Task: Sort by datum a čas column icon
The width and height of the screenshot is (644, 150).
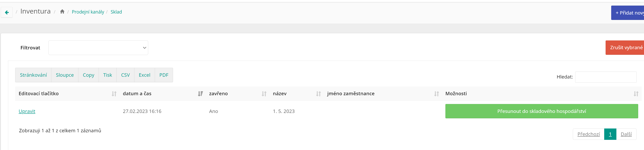Action: [200, 94]
